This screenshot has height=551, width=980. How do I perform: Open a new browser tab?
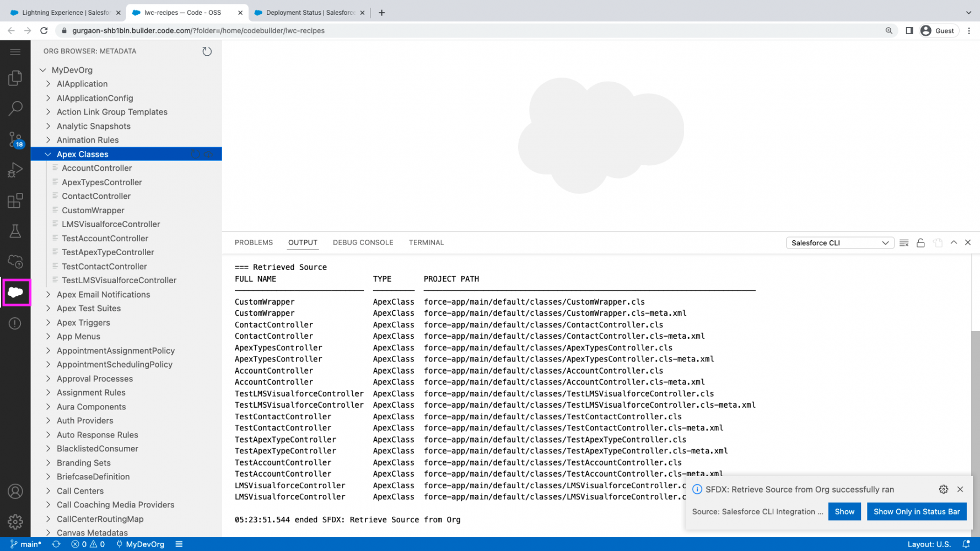[381, 13]
